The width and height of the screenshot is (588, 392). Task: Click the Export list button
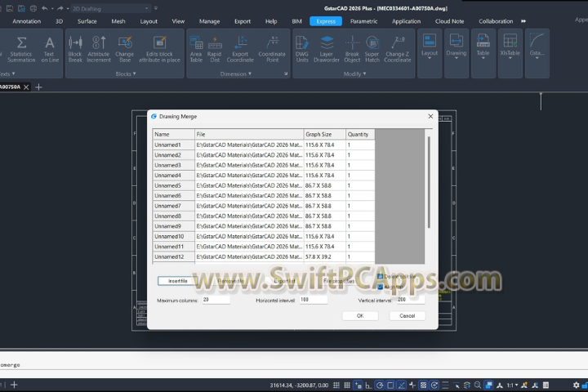click(284, 281)
